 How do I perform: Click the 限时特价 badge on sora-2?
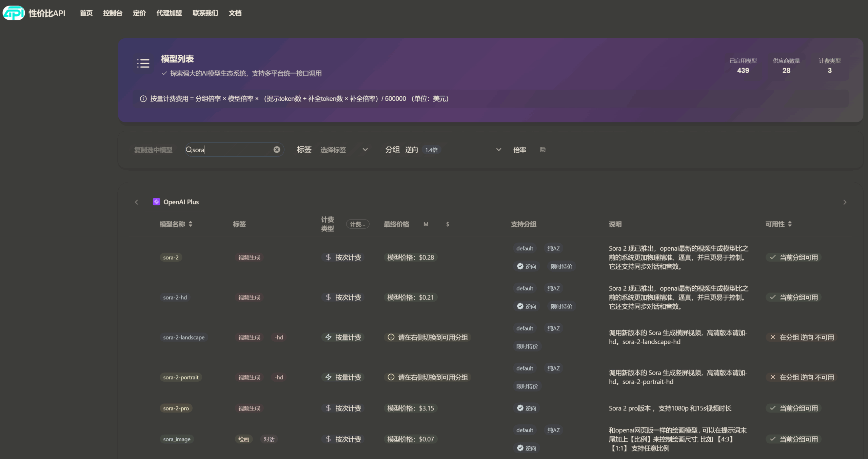click(561, 266)
